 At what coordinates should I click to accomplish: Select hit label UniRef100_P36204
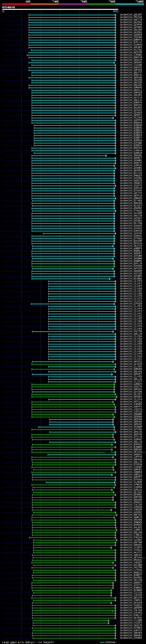tap(131, 537)
